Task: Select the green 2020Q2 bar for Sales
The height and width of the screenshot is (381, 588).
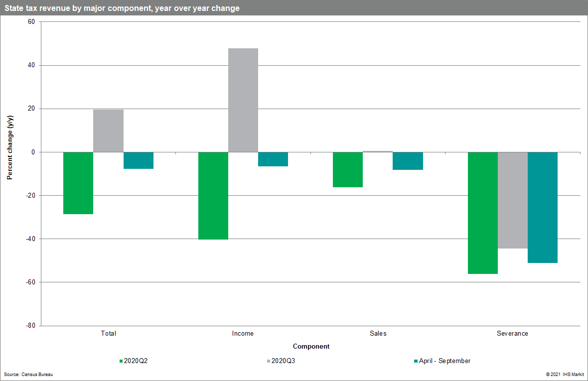Action: (348, 169)
